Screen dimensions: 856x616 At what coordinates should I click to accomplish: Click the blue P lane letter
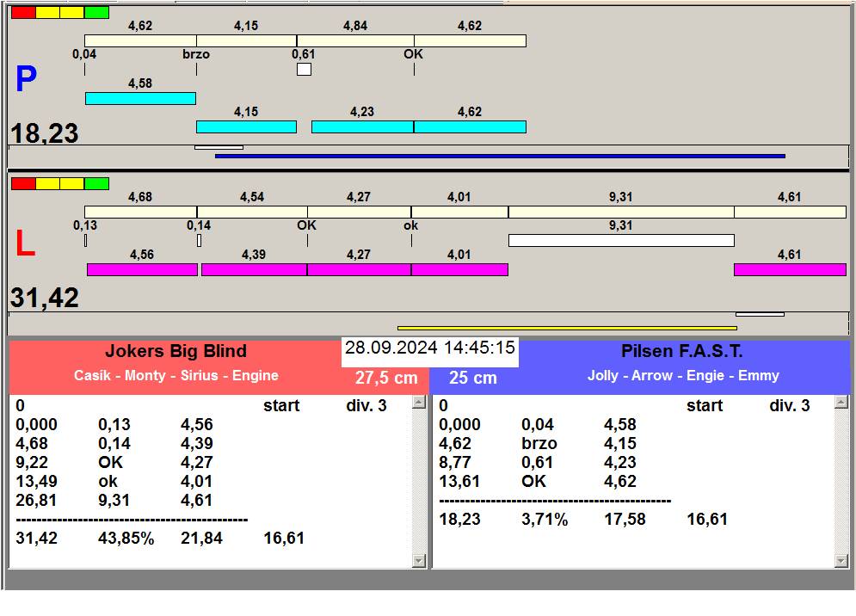pyautogui.click(x=26, y=79)
